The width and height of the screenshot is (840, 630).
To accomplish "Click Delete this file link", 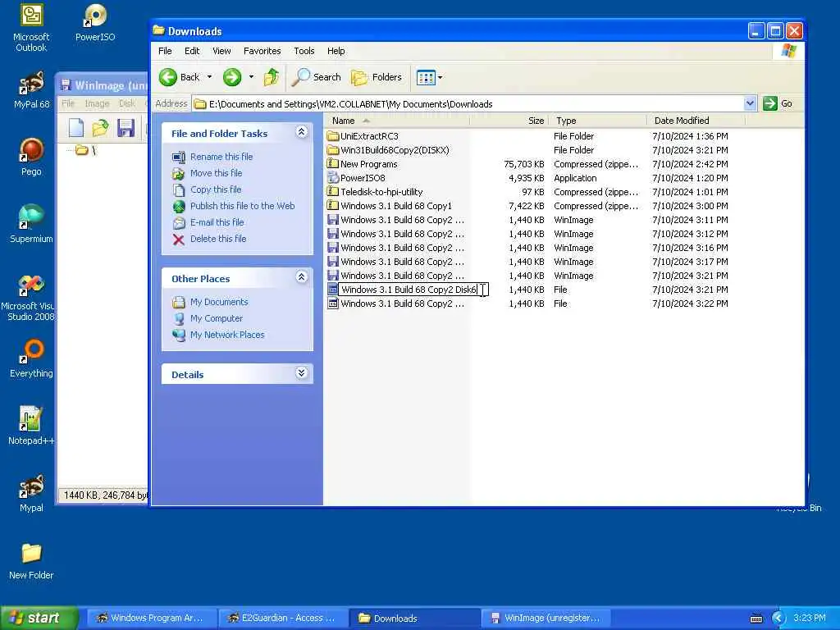I will click(x=218, y=239).
